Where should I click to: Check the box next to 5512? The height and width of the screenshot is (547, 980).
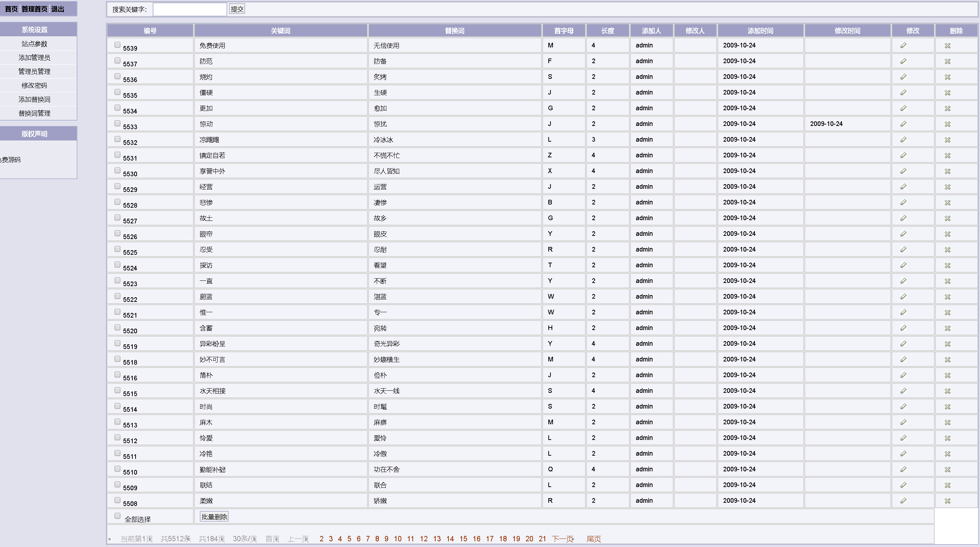point(117,437)
